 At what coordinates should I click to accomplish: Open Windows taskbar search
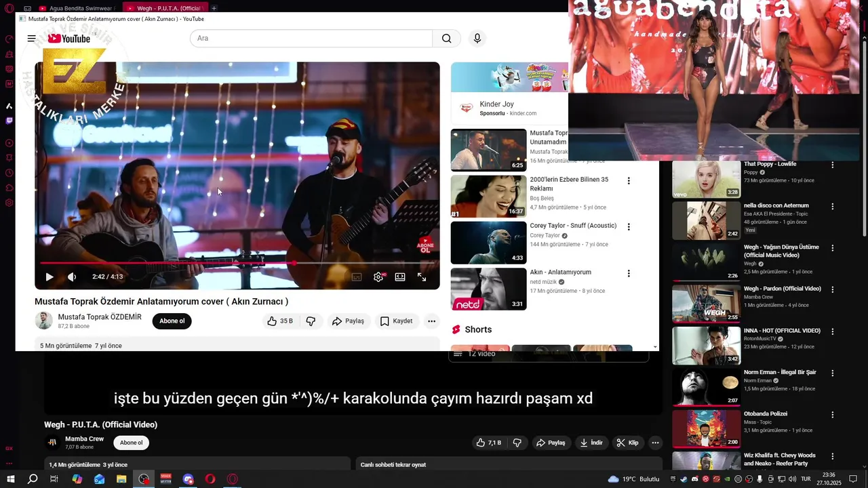click(33, 479)
